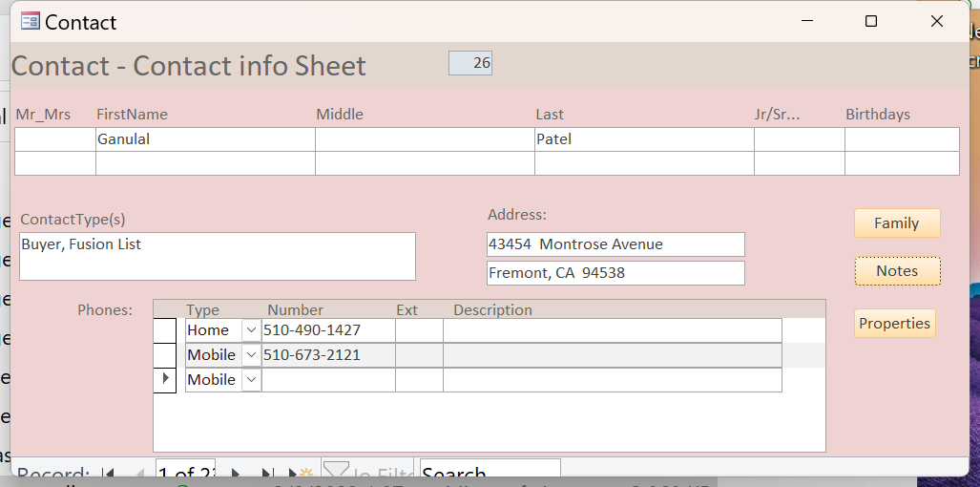Open Type dropdown in the new phone row
Image resolution: width=980 pixels, height=487 pixels.
(251, 380)
